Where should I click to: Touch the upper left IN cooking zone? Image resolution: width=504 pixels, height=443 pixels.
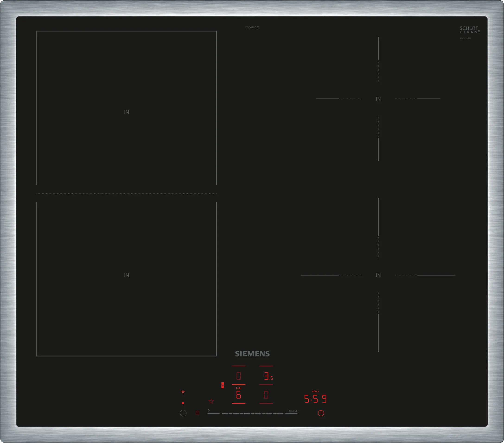click(127, 112)
